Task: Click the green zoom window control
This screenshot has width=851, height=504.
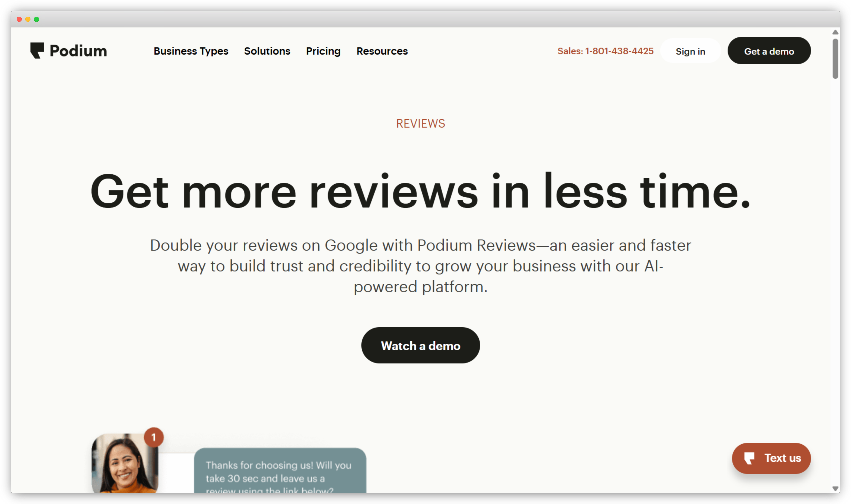Action: pyautogui.click(x=36, y=19)
